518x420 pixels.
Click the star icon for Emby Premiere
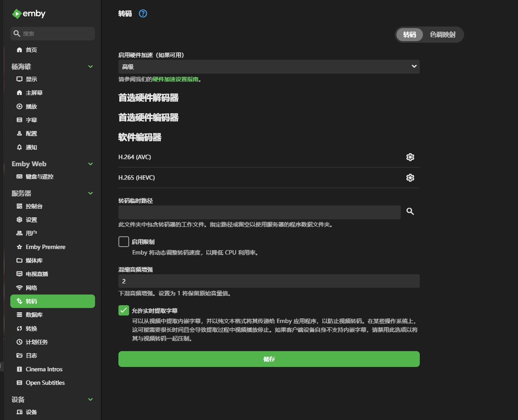19,247
